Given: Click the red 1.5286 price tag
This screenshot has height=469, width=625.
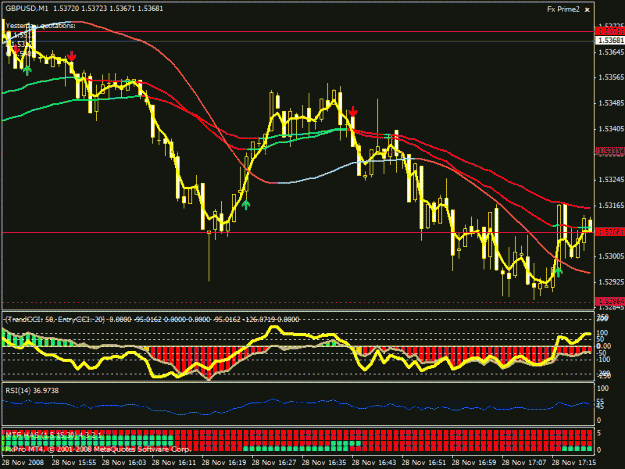Looking at the screenshot, I should [609, 301].
